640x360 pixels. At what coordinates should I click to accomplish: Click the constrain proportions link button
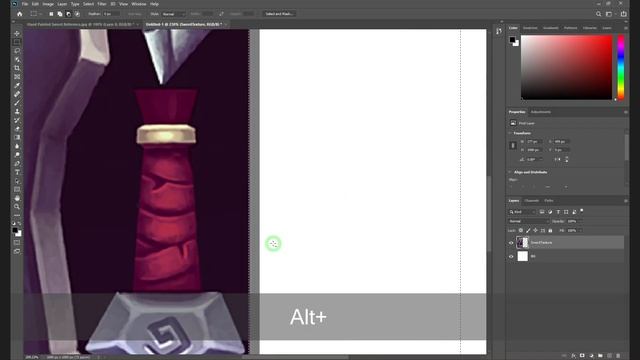513,145
